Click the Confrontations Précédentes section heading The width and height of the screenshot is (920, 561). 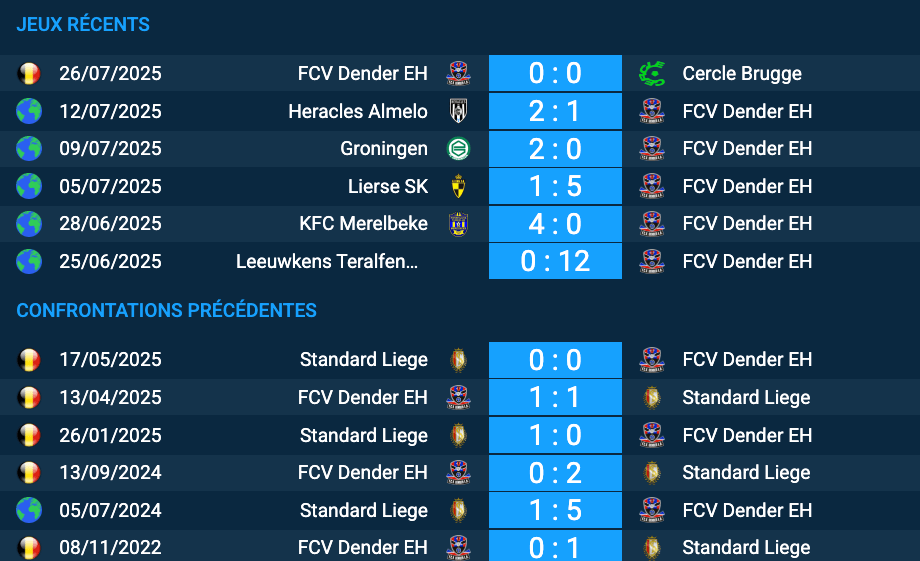166,311
